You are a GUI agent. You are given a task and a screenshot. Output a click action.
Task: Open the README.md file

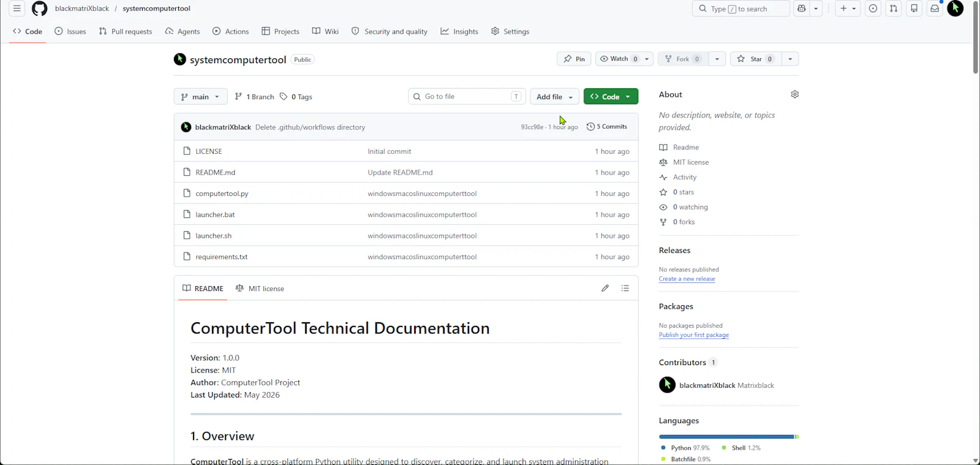[x=216, y=173]
